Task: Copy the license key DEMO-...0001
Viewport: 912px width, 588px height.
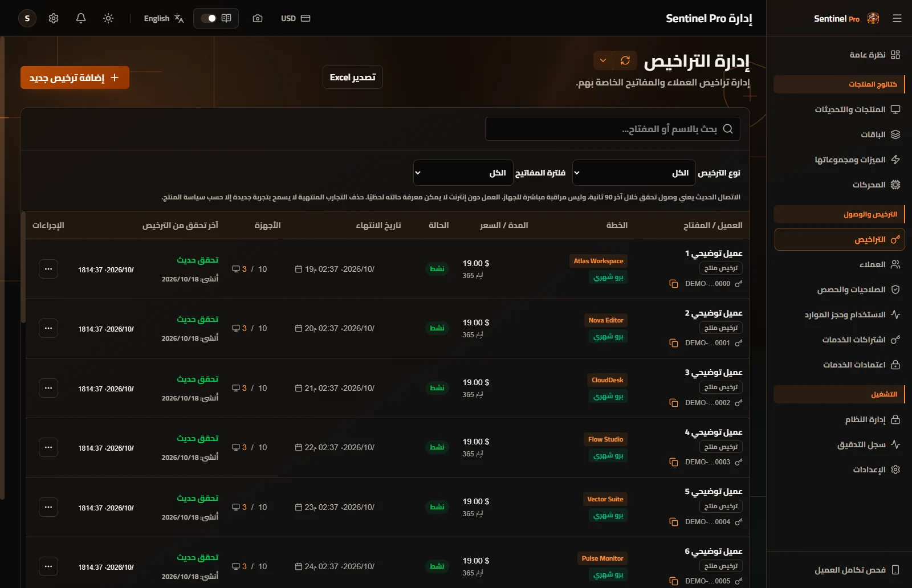Action: (674, 343)
